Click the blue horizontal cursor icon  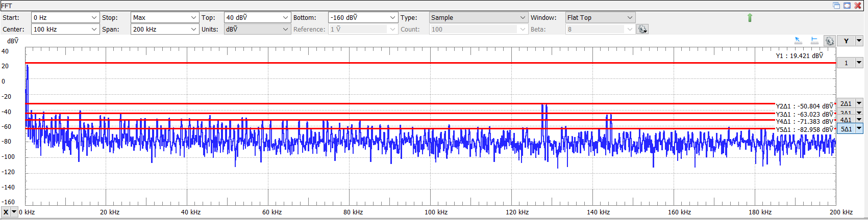[x=814, y=41]
